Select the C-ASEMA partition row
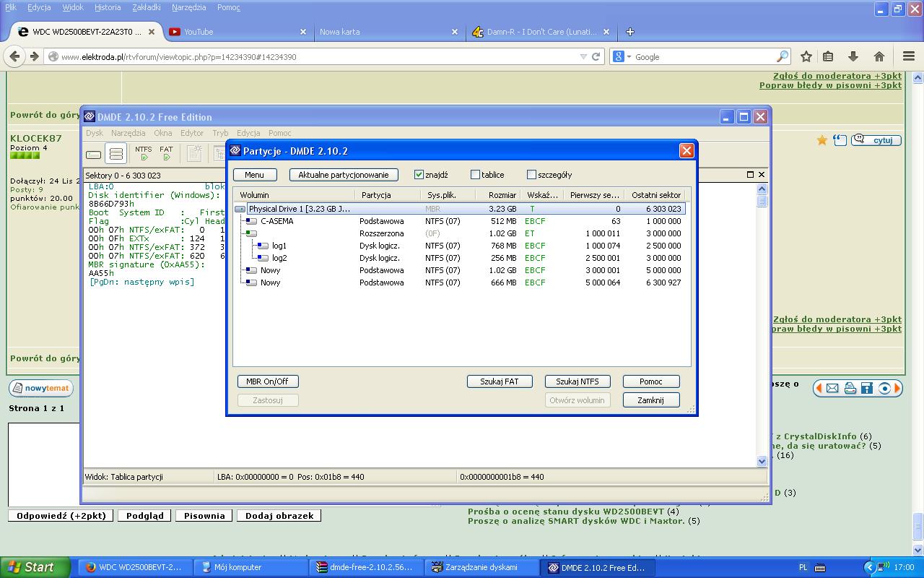This screenshot has width=924, height=578. click(458, 221)
